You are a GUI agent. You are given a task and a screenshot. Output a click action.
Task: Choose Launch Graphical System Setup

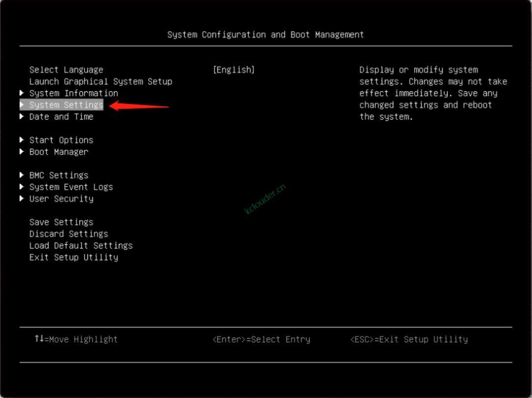(x=101, y=82)
